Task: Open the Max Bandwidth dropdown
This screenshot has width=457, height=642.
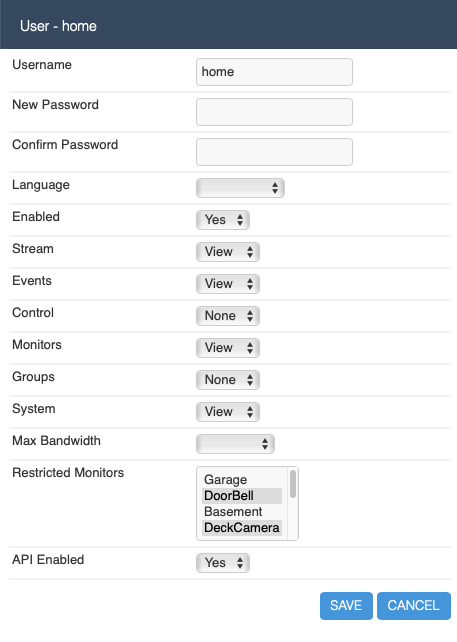Action: pyautogui.click(x=235, y=444)
